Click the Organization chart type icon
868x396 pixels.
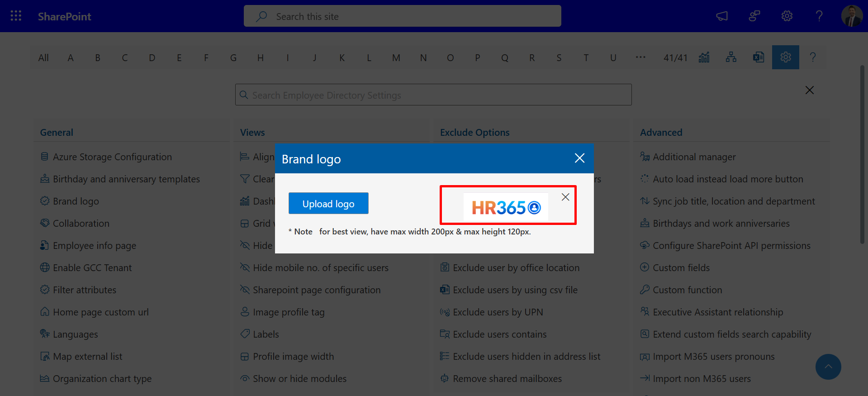coord(45,378)
